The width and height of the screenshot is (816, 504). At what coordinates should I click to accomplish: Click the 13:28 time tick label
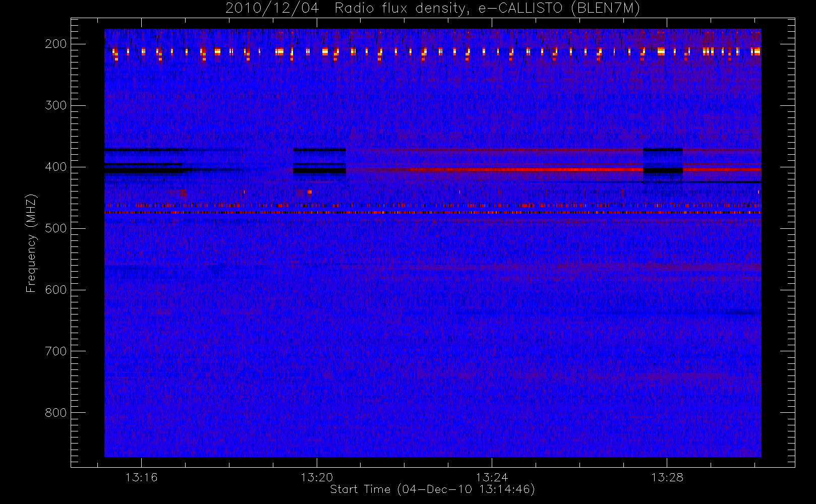667,477
